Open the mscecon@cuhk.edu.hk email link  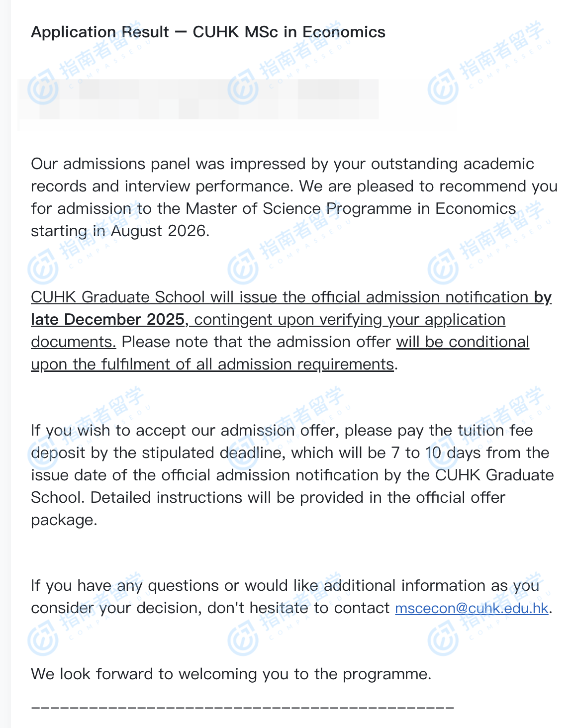pos(471,608)
